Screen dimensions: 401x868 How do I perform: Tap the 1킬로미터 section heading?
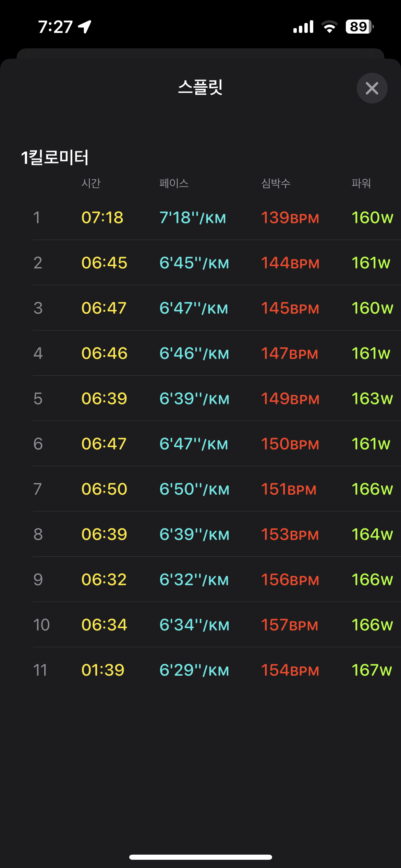[x=55, y=157]
